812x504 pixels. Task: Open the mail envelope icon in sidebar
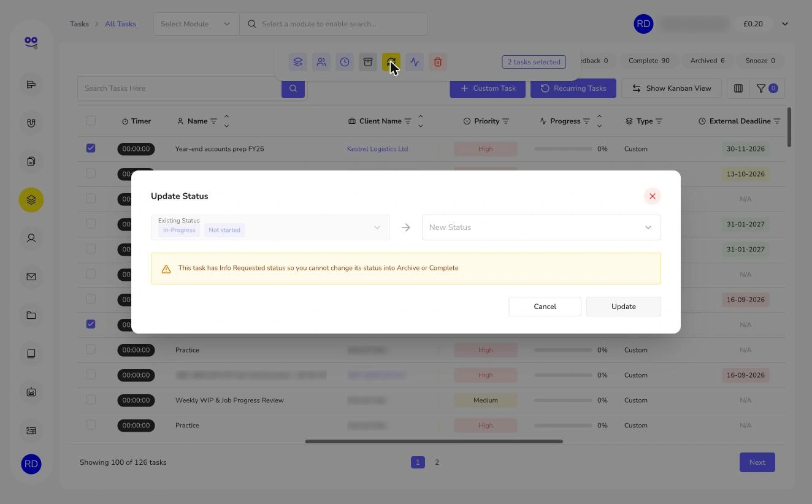pyautogui.click(x=31, y=277)
